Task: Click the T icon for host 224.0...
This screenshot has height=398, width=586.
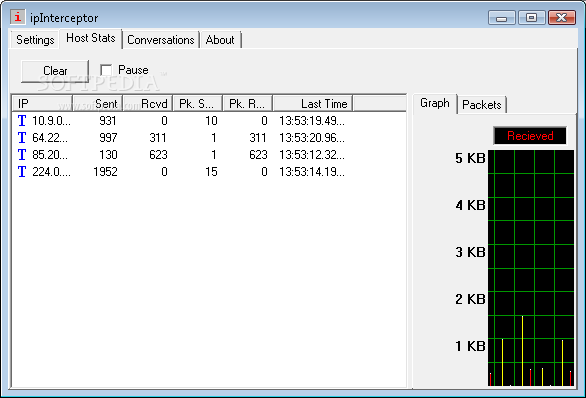Action: pos(22,172)
